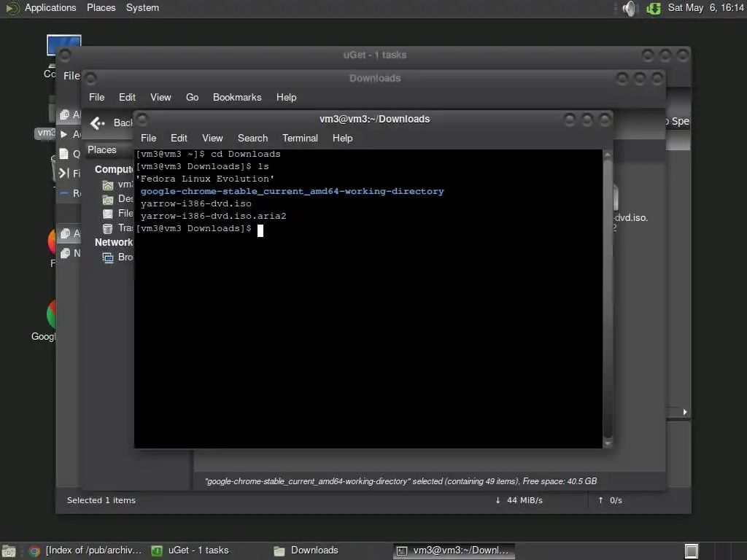
Task: Select Trash entry in file manager sidebar
Action: (x=117, y=228)
